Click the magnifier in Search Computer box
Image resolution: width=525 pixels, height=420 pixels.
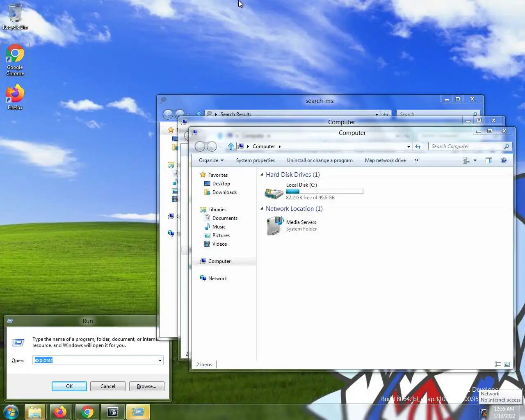click(507, 146)
